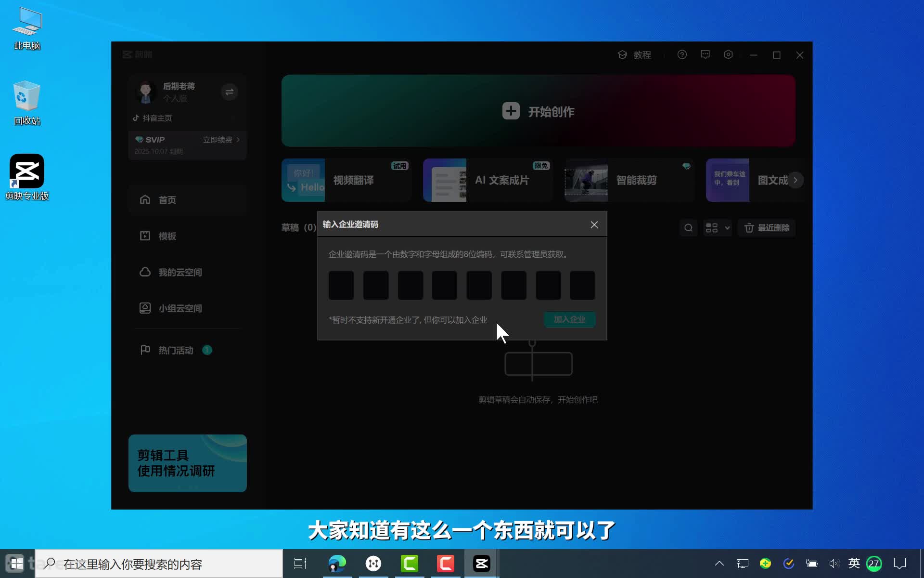Close the enterprise invite code dialog
Image resolution: width=924 pixels, height=578 pixels.
594,224
